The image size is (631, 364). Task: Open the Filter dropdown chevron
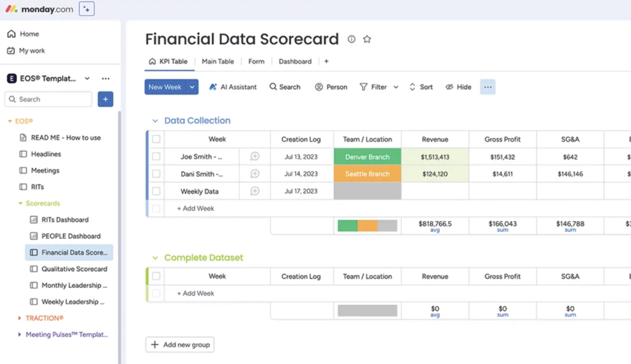point(396,87)
